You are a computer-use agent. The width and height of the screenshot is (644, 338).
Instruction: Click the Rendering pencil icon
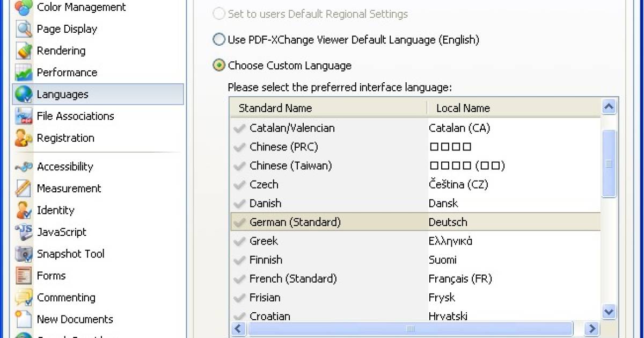(x=23, y=51)
